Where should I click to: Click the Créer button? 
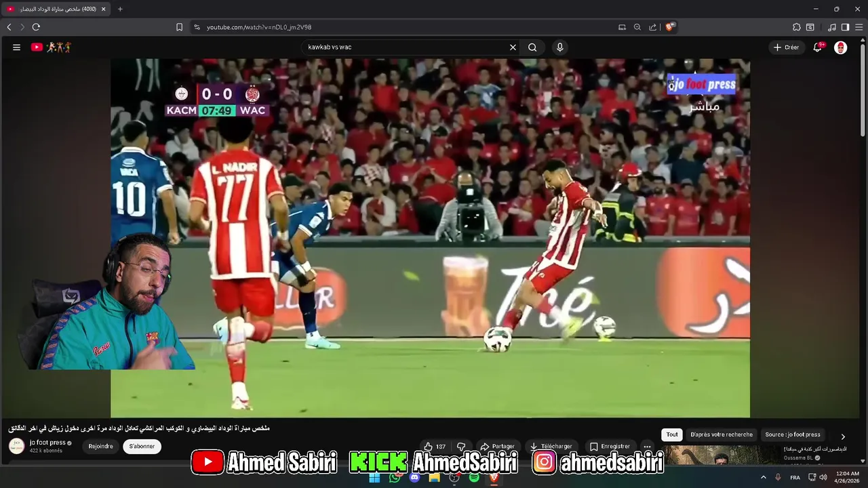click(x=787, y=47)
